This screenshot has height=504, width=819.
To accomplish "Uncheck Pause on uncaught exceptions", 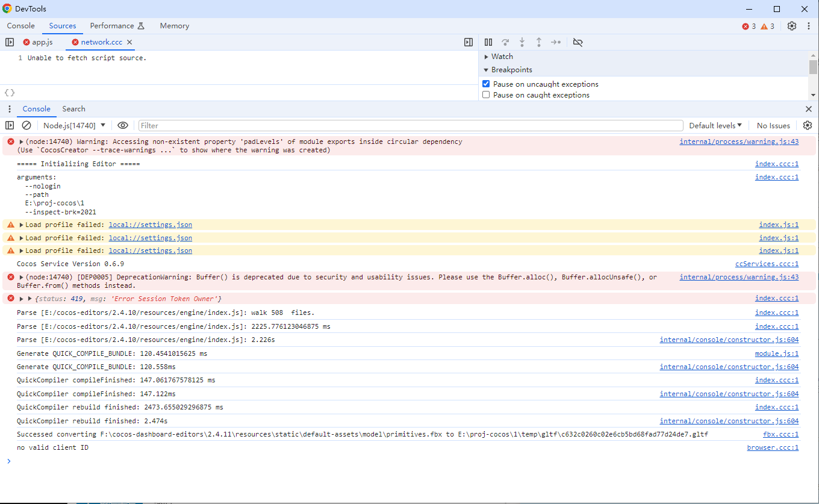I will 486,84.
